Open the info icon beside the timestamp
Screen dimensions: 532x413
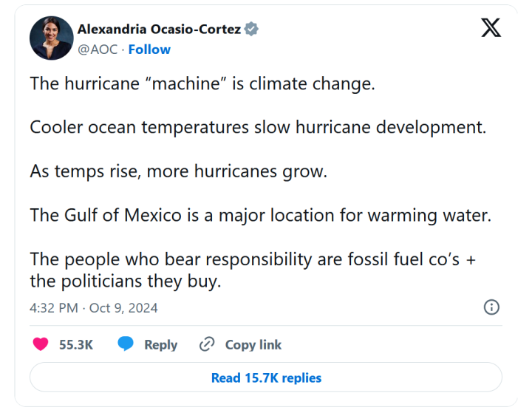[x=491, y=307]
